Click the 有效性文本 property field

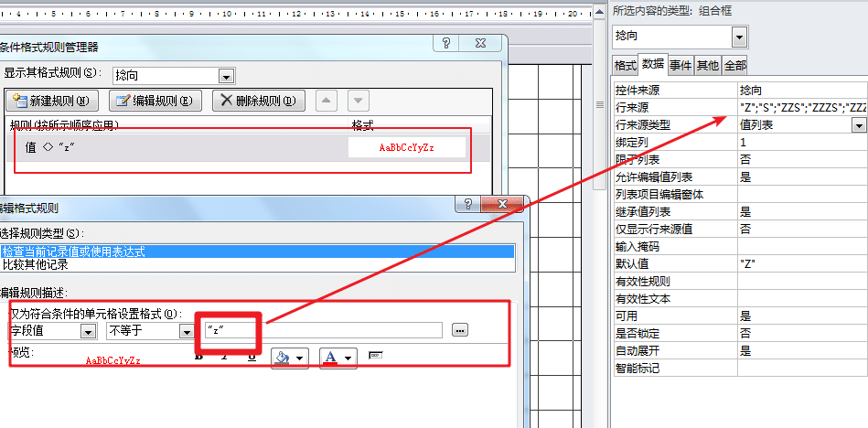803,299
